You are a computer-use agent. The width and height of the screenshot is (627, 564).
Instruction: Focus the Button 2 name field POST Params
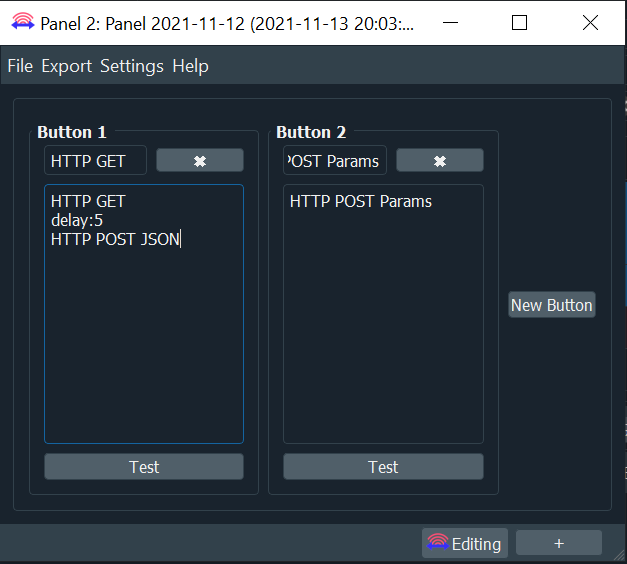[x=335, y=160]
